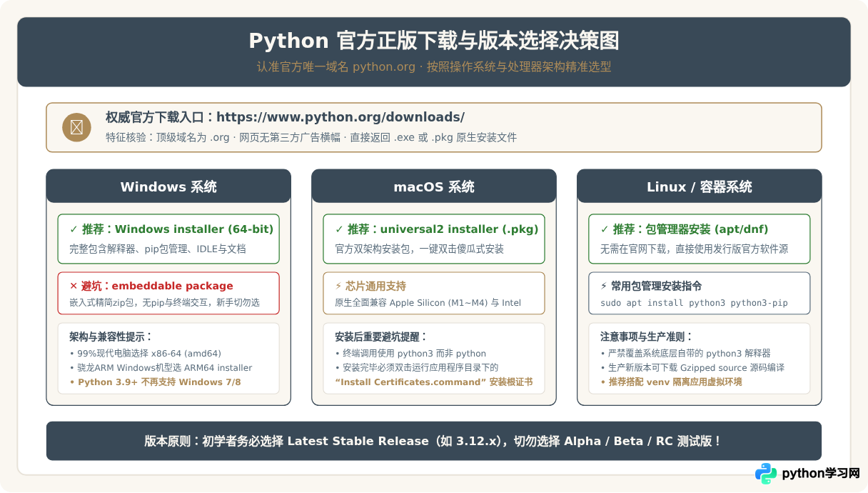Click the 版本原则 Latest Stable Release banner
This screenshot has width=868, height=493.
434,441
